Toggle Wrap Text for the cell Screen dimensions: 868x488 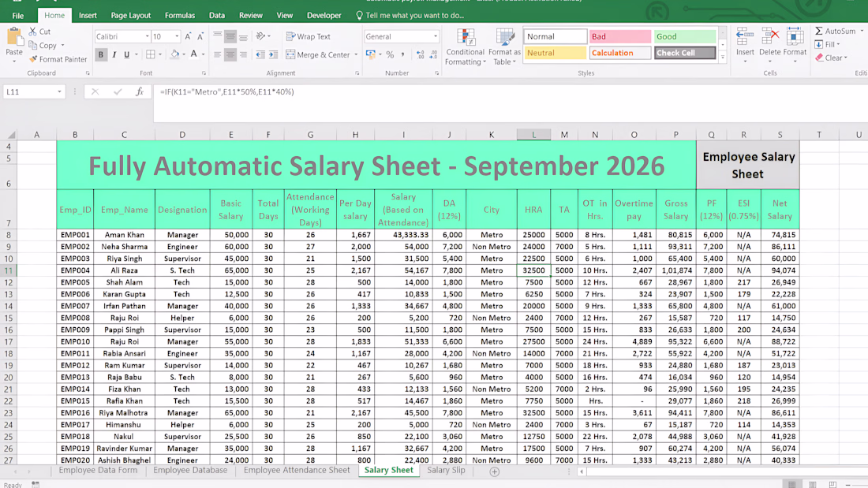[x=309, y=36]
